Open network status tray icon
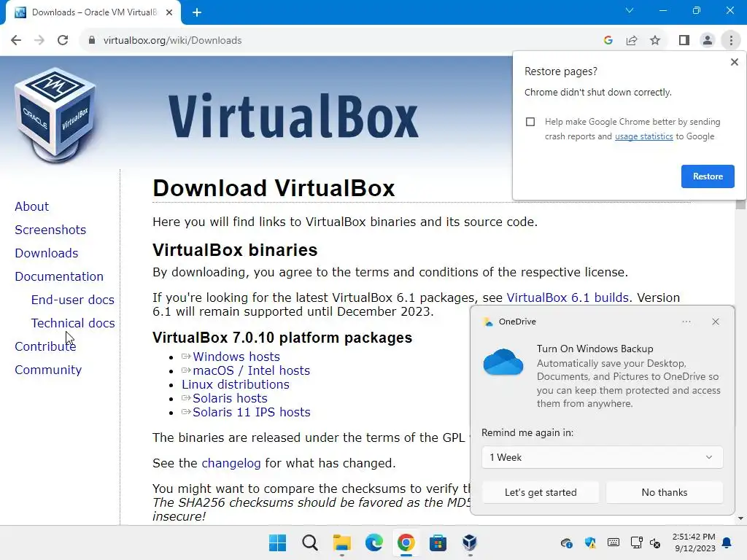 coord(636,542)
